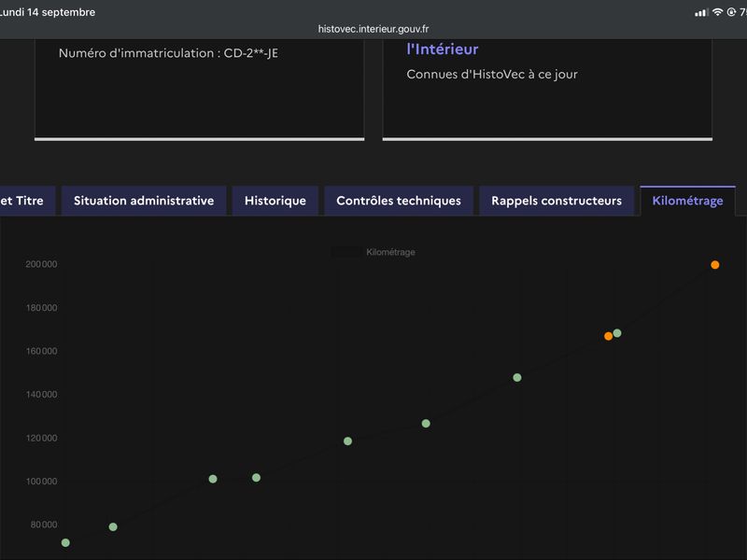This screenshot has height=560, width=747.
Task: Open the Contrôles techniques tab
Action: [x=399, y=201]
